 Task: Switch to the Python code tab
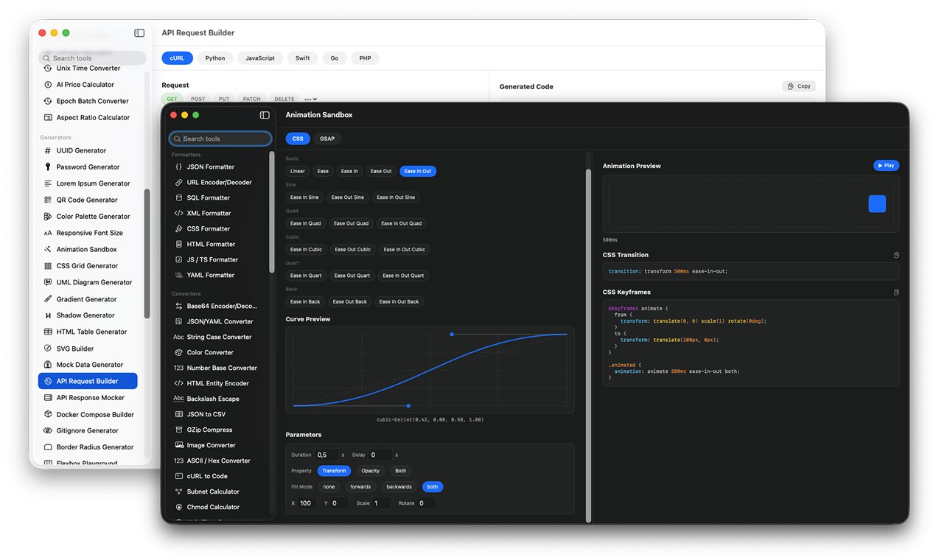(215, 58)
